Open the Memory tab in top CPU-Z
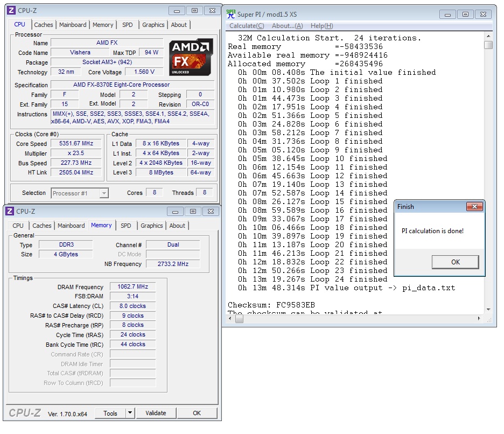This screenshot has width=504, height=434. tap(103, 25)
